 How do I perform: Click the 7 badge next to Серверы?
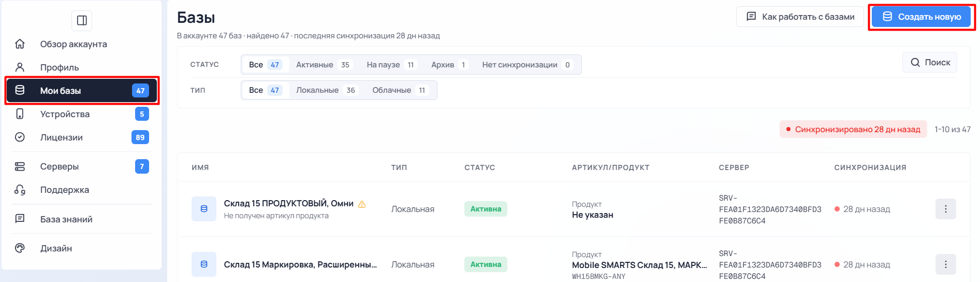click(x=142, y=166)
